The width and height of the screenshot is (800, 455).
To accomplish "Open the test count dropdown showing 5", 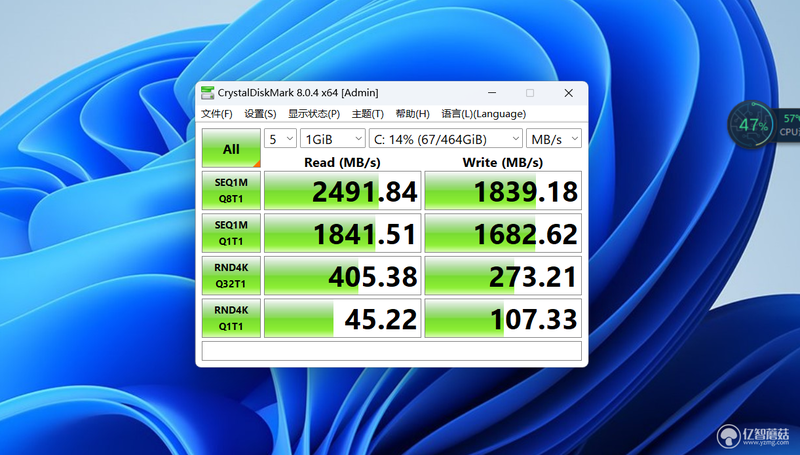I will click(280, 139).
